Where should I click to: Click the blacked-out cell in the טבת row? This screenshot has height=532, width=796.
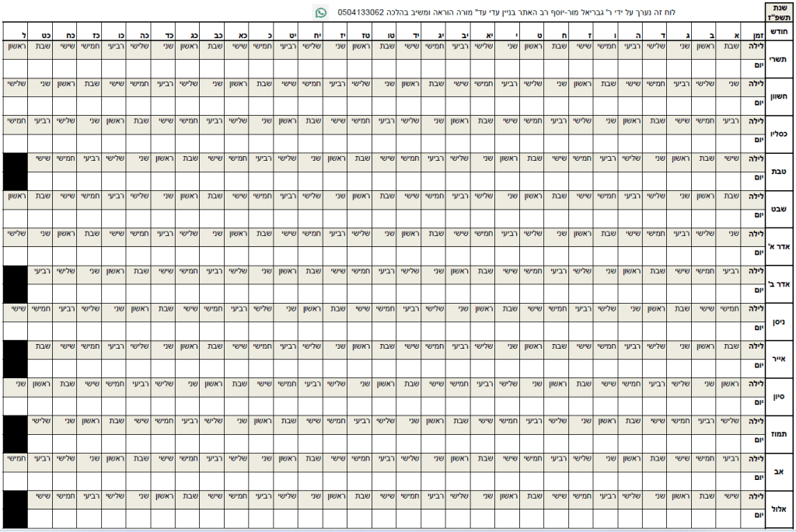16,170
